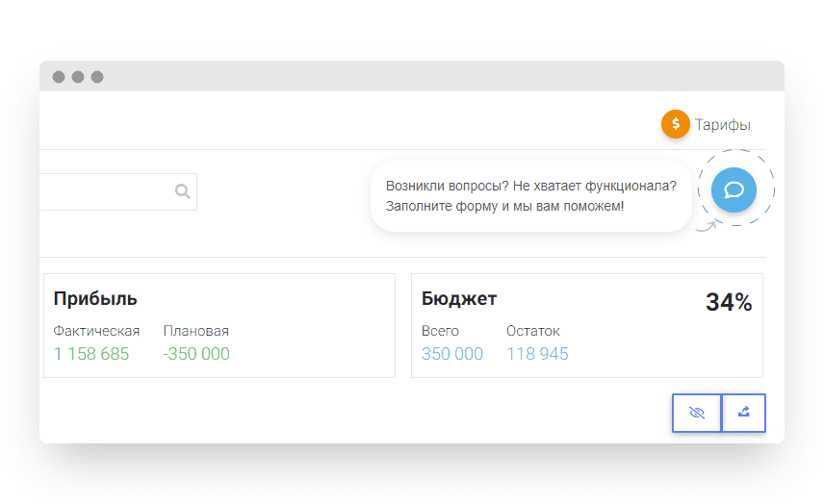Click the first gray window dot

click(59, 77)
